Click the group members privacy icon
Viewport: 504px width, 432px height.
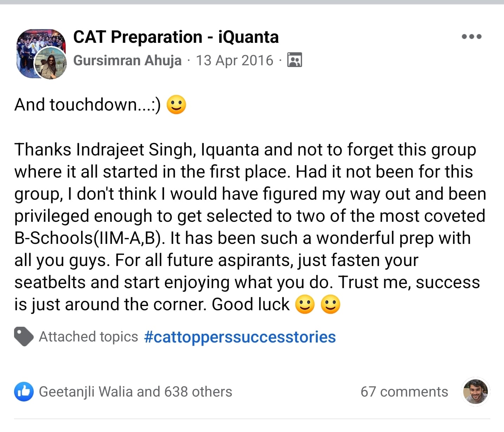(x=294, y=60)
